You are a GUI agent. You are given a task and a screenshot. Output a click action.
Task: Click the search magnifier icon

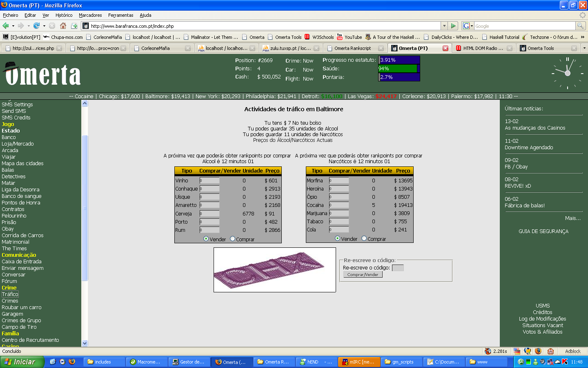click(x=580, y=26)
